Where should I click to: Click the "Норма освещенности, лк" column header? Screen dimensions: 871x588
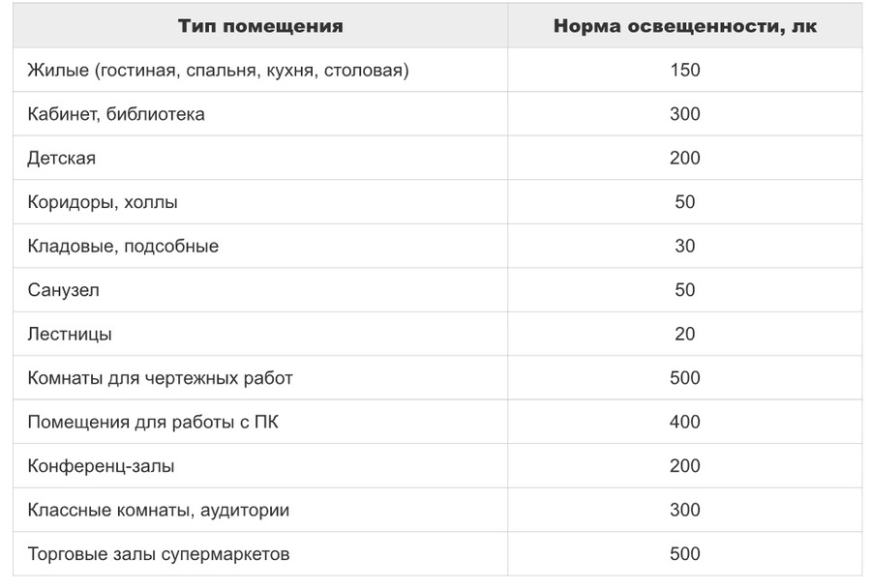pos(684,26)
